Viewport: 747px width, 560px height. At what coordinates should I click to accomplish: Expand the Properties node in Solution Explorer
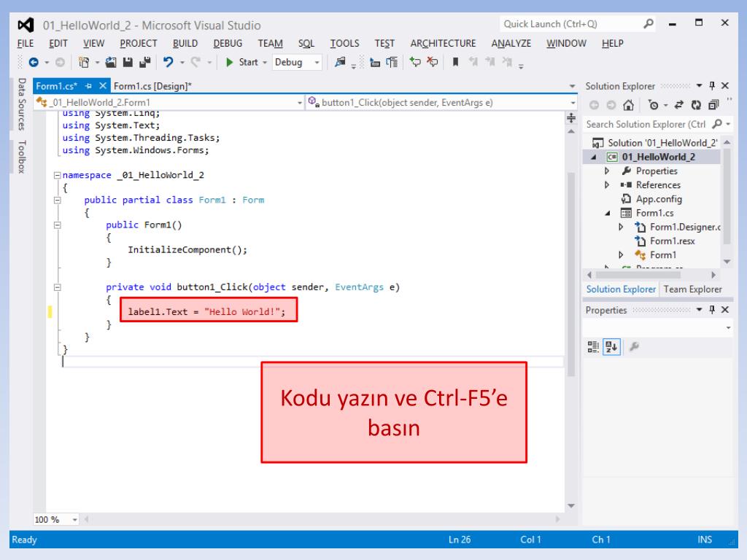[x=607, y=171]
